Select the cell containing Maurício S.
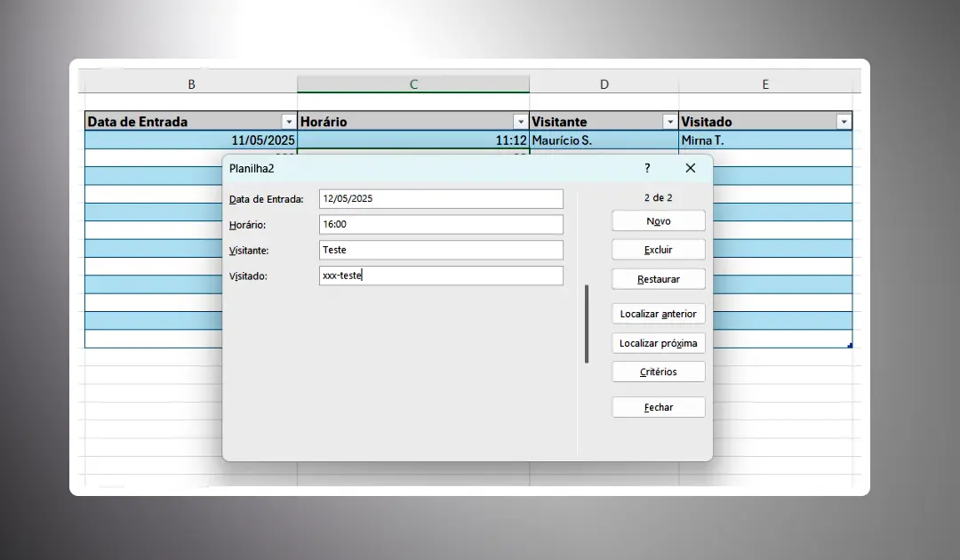The image size is (960, 560). point(604,140)
